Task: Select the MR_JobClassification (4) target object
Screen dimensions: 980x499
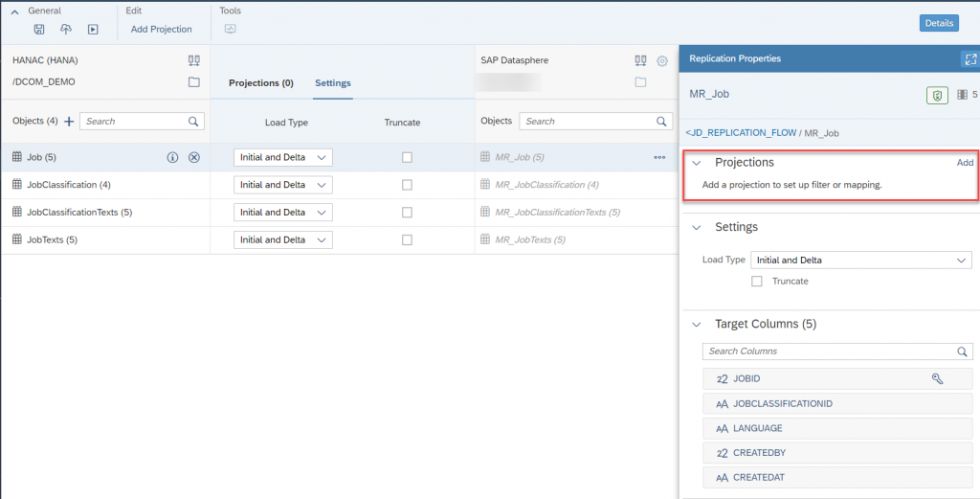Action: [546, 185]
